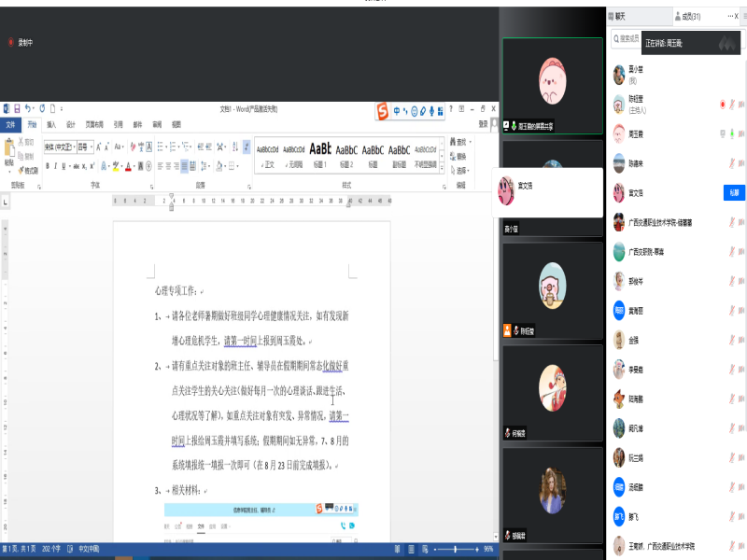This screenshot has width=747, height=560.
Task: Open the Insert ribbon tab
Action: [51, 124]
